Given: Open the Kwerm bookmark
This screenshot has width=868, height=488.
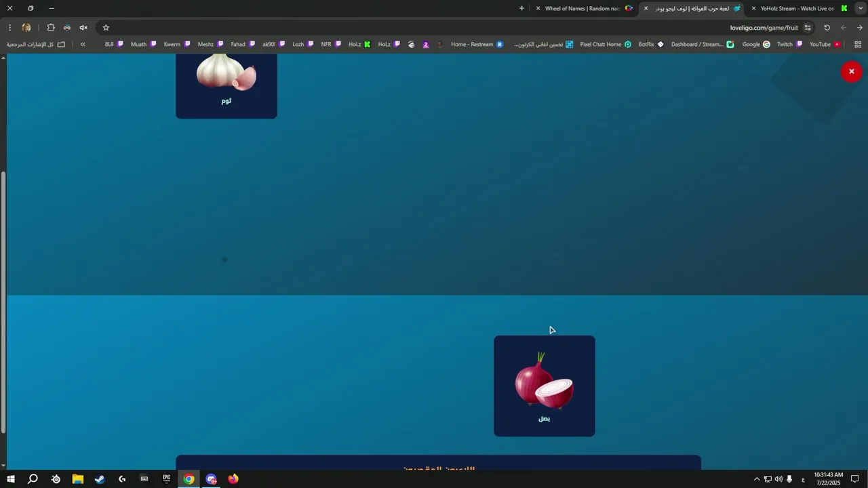Looking at the screenshot, I should tap(177, 44).
